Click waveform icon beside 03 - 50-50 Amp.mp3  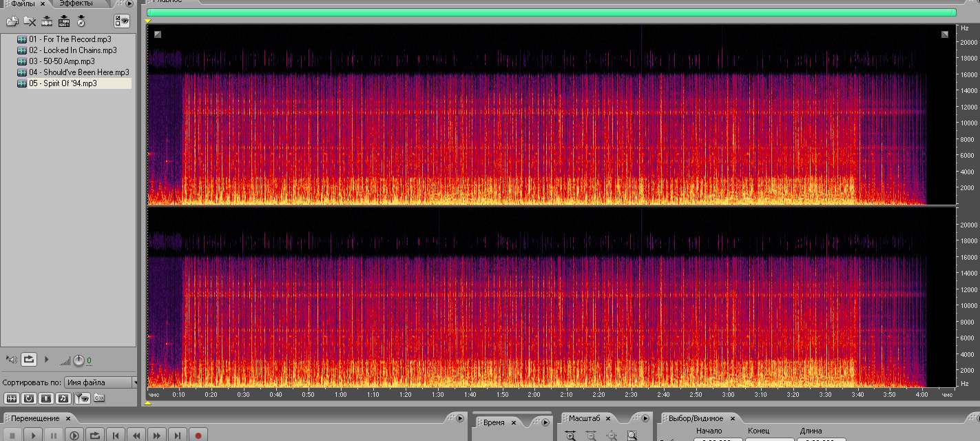click(x=21, y=61)
